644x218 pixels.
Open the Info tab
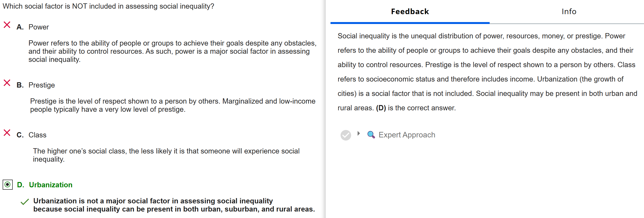pyautogui.click(x=569, y=12)
